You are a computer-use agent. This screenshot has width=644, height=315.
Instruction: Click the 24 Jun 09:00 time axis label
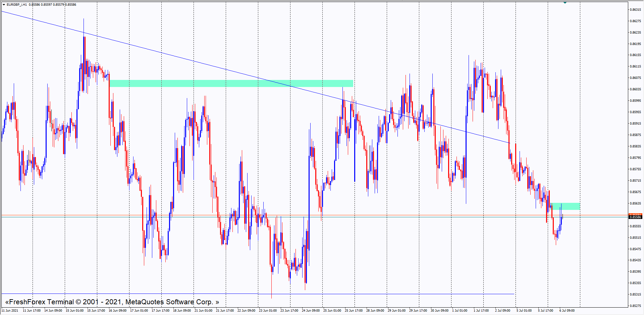(311, 311)
